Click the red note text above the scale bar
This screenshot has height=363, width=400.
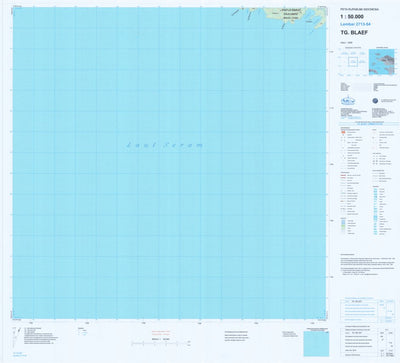coord(161,332)
